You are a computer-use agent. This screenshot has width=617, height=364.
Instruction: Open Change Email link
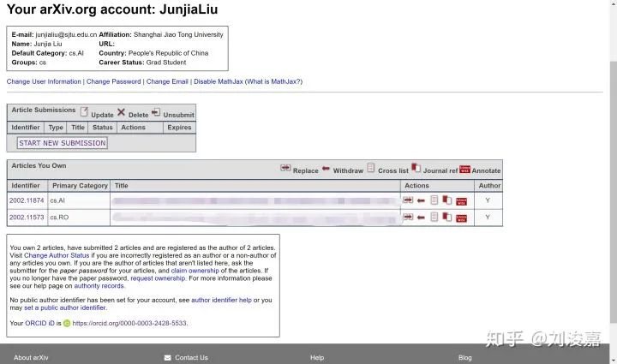click(167, 81)
